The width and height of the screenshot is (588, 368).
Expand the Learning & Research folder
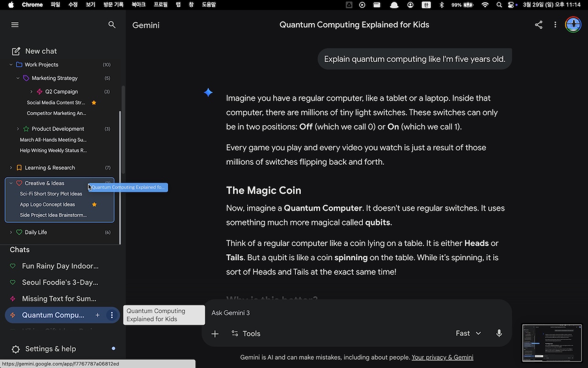point(11,168)
